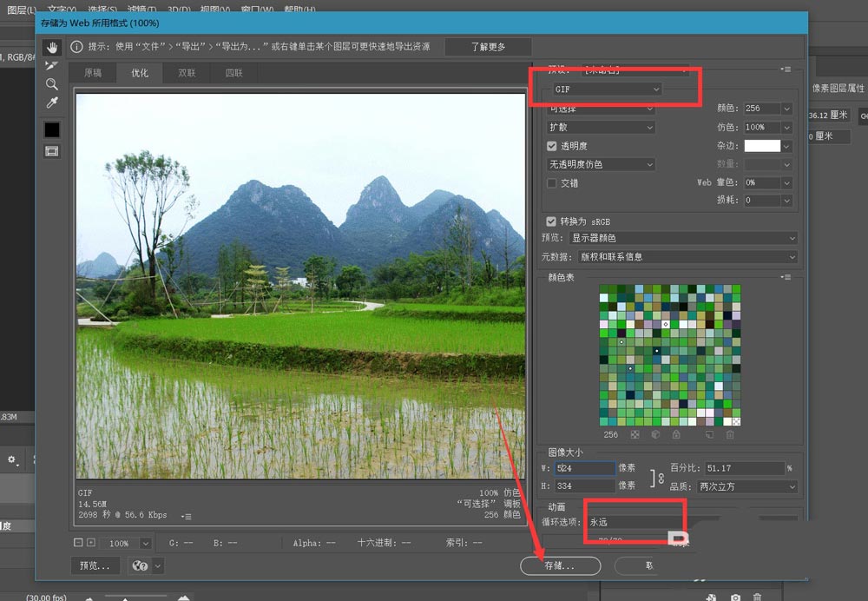
Task: Click the 百分比 51.17 field
Action: pyautogui.click(x=745, y=468)
